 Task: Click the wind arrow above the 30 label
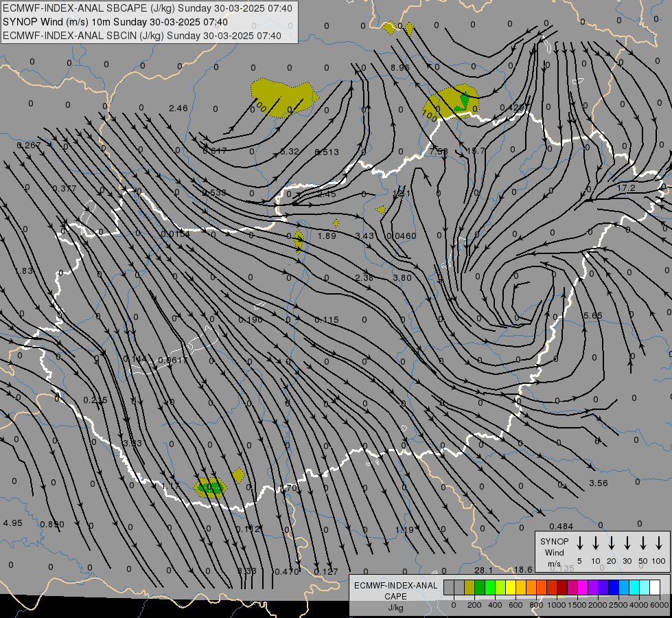tap(627, 542)
